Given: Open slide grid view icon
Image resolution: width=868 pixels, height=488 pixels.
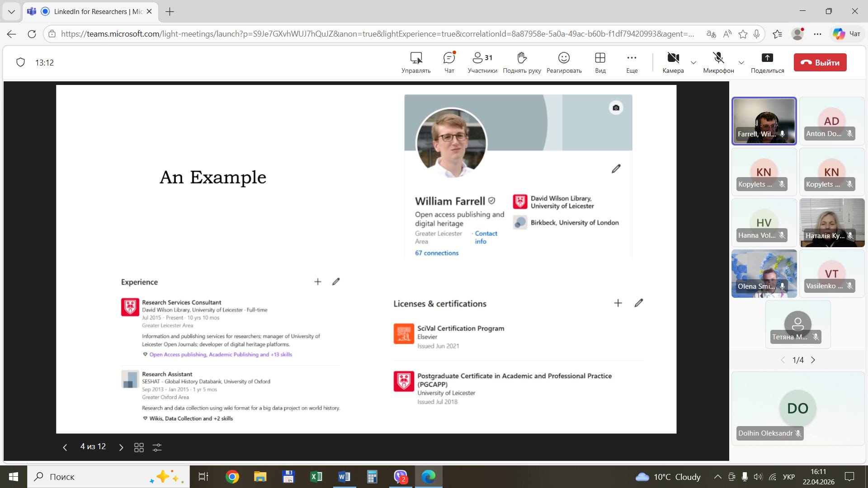Looking at the screenshot, I should tap(139, 447).
